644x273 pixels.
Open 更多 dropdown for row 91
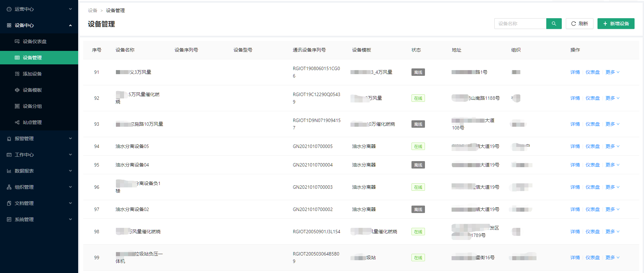click(x=612, y=72)
